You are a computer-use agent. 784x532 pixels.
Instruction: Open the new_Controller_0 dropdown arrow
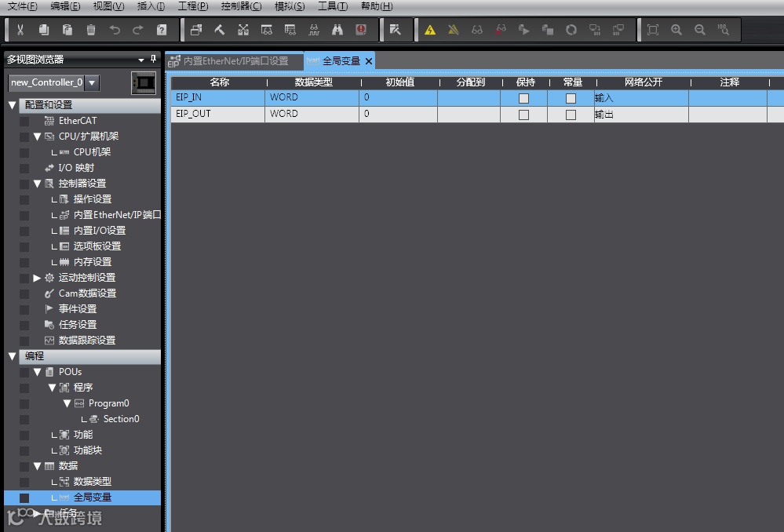click(x=92, y=82)
